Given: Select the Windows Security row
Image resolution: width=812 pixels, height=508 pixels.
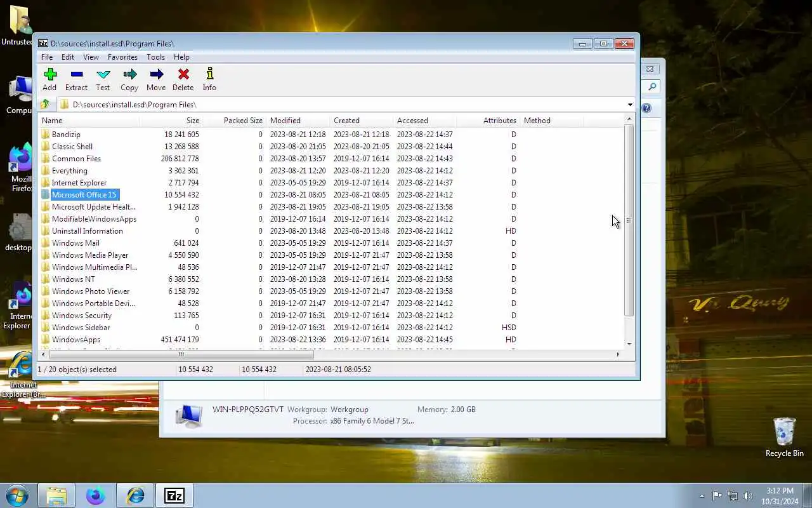Looking at the screenshot, I should click(x=331, y=316).
